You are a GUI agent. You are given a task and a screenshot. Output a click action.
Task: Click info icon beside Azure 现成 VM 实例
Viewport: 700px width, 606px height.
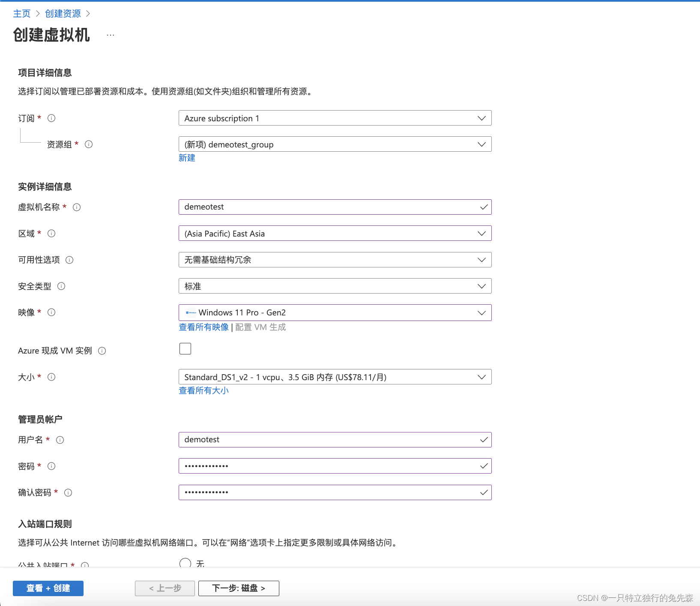102,351
